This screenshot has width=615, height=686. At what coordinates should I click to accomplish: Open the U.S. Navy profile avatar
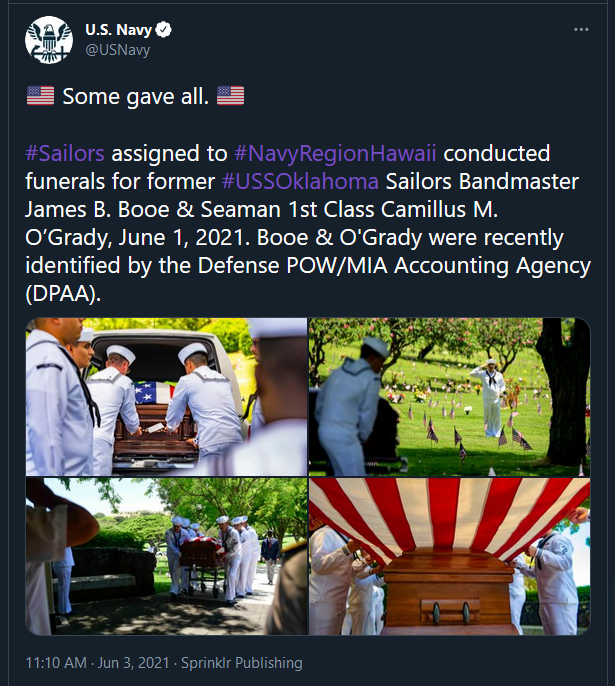coord(49,40)
